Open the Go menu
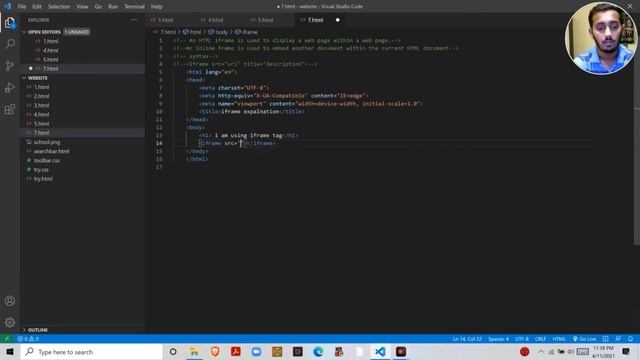The width and height of the screenshot is (640, 360). point(98,7)
